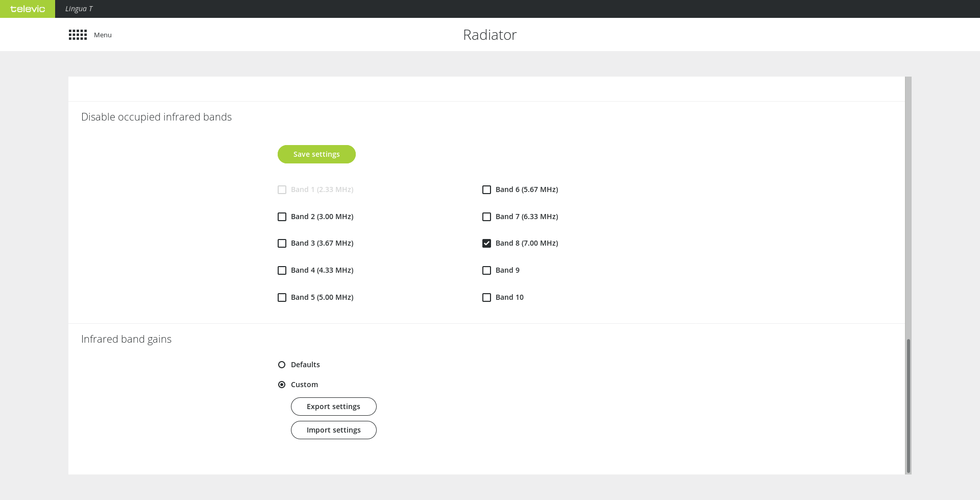980x500 pixels.
Task: Enable Band 2 (3.00 MHz) checkbox
Action: coord(282,217)
